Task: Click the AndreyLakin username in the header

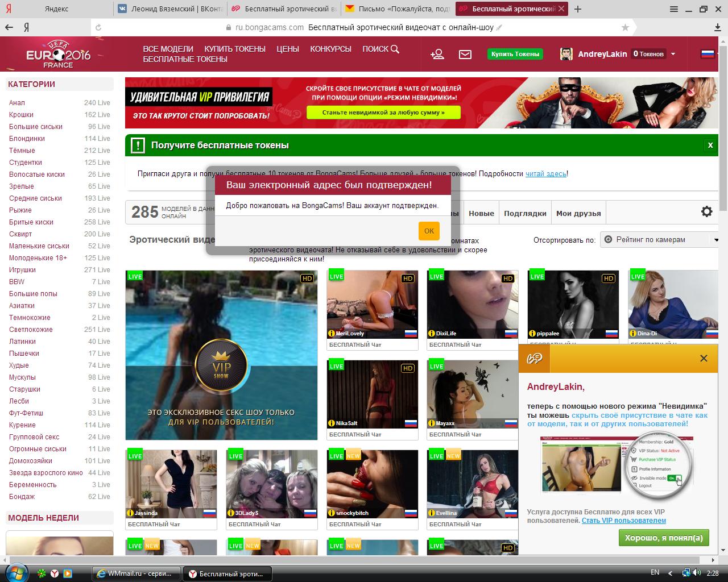Action: pyautogui.click(x=602, y=54)
